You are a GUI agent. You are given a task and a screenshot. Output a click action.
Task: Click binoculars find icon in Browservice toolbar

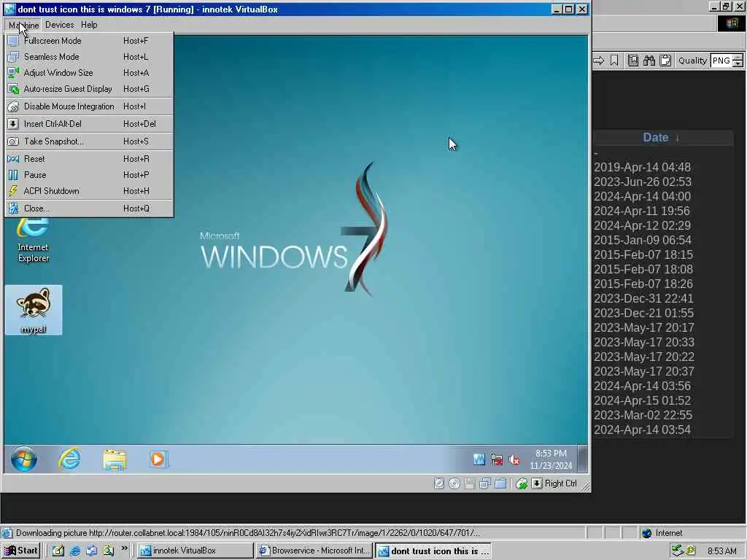pos(649,61)
